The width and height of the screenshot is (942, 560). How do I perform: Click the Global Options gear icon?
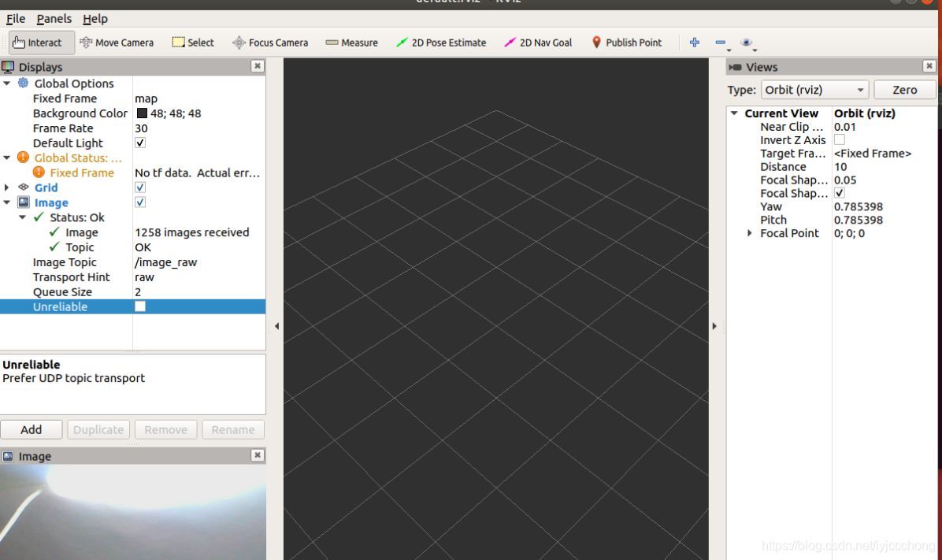tap(23, 83)
